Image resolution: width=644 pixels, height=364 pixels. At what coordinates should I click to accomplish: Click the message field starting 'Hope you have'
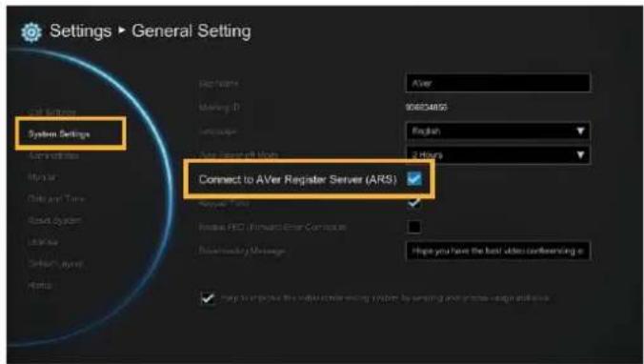pyautogui.click(x=498, y=251)
